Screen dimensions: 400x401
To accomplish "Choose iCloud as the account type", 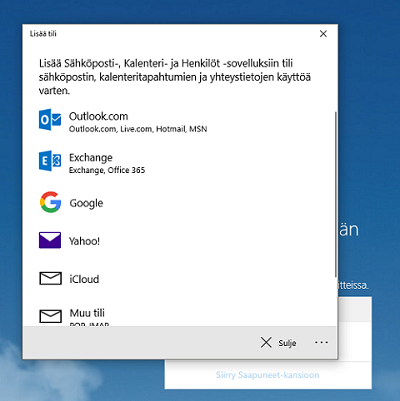I will coord(84,279).
